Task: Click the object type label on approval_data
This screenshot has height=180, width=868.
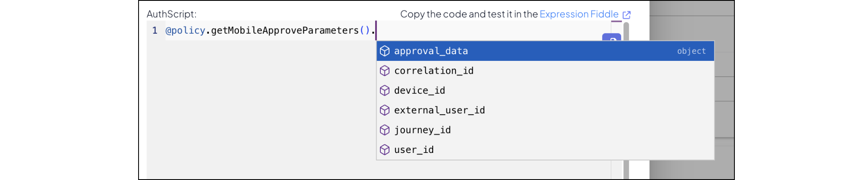Action: pyautogui.click(x=691, y=51)
